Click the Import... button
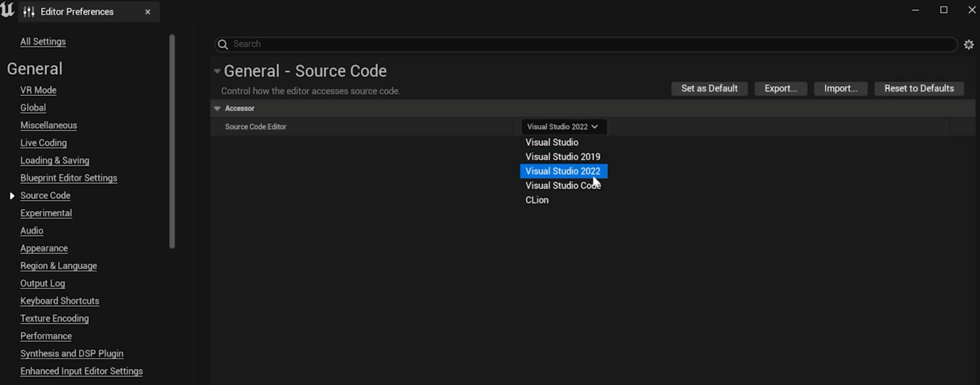980x385 pixels. pyautogui.click(x=841, y=89)
